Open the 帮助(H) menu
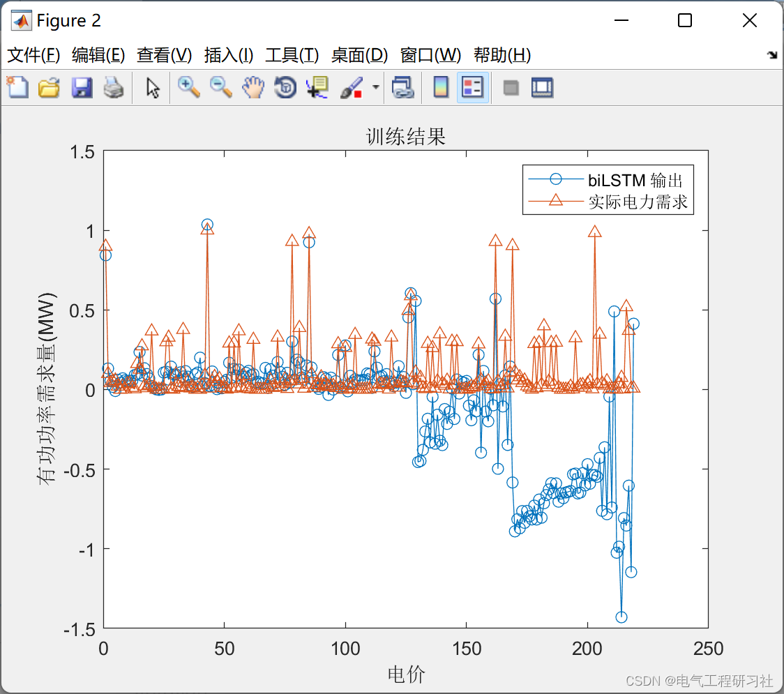This screenshot has height=694, width=784. coord(502,55)
